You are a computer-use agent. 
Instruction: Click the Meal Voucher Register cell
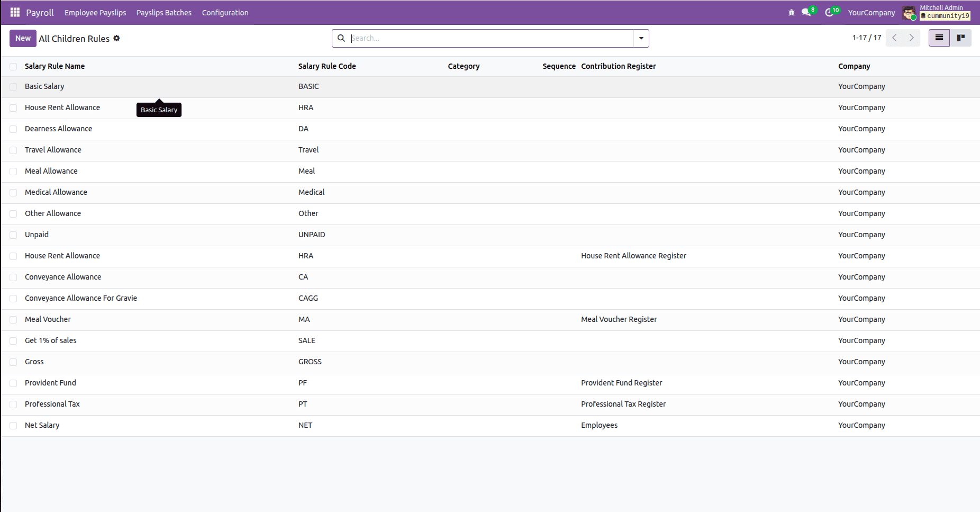coord(619,319)
